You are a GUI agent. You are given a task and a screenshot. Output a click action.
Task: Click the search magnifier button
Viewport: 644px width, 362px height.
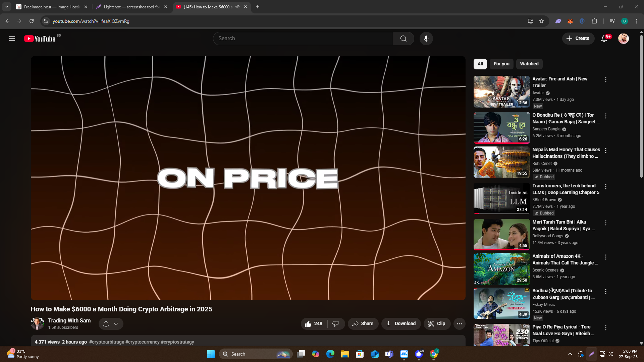click(x=403, y=39)
